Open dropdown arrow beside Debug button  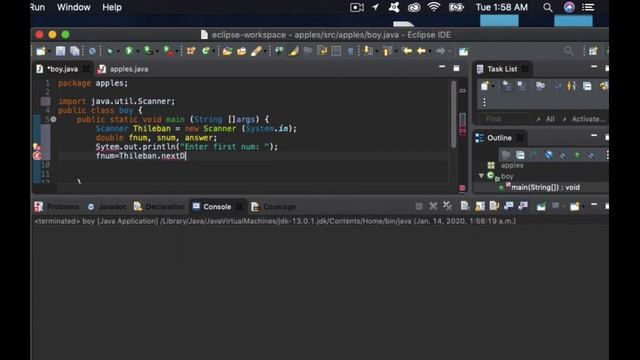coord(118,51)
